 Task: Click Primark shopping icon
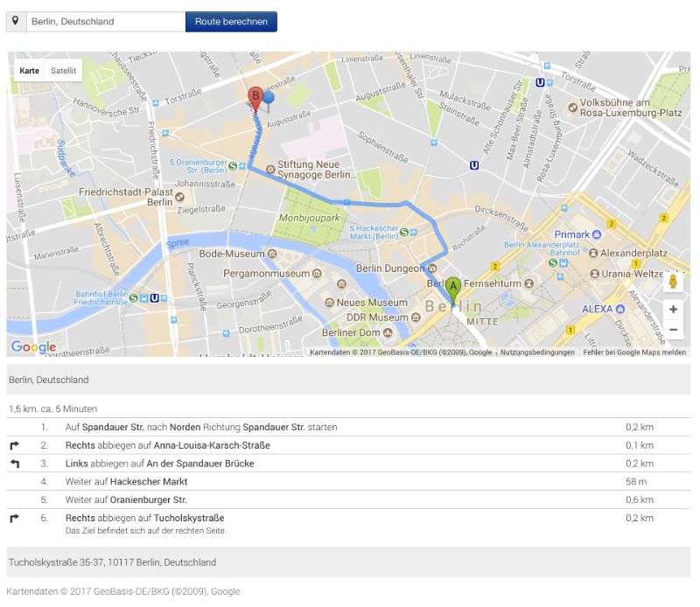pos(597,234)
